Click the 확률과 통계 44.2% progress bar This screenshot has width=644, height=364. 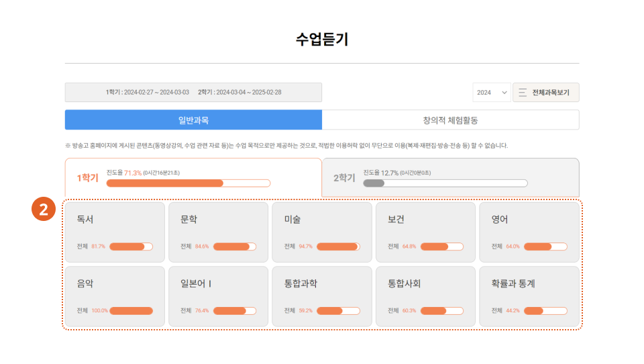(x=545, y=310)
